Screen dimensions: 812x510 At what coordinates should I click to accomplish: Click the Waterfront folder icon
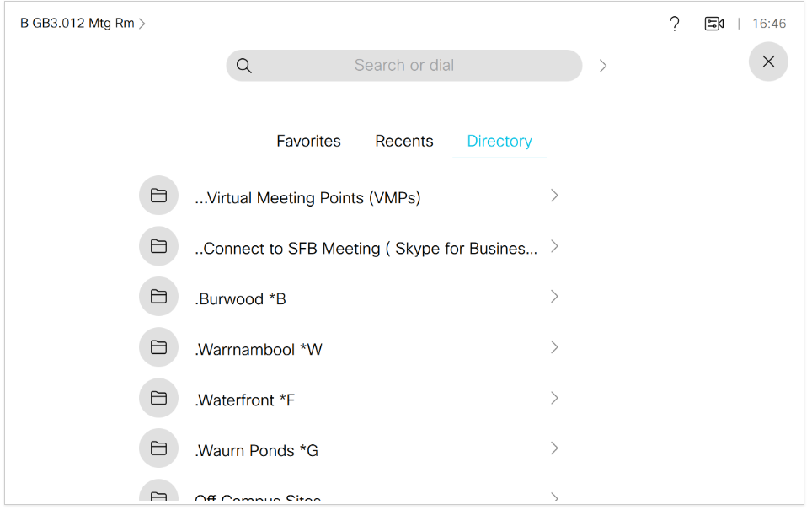pos(158,398)
